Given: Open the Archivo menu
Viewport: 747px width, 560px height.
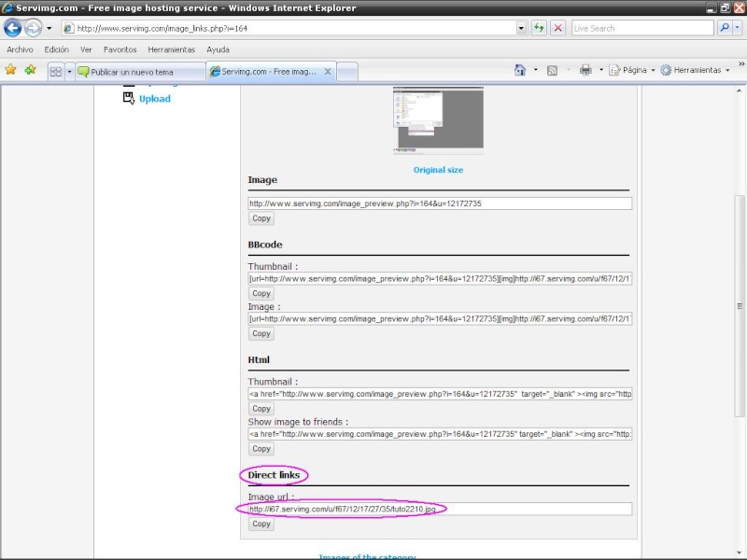Looking at the screenshot, I should tap(20, 49).
